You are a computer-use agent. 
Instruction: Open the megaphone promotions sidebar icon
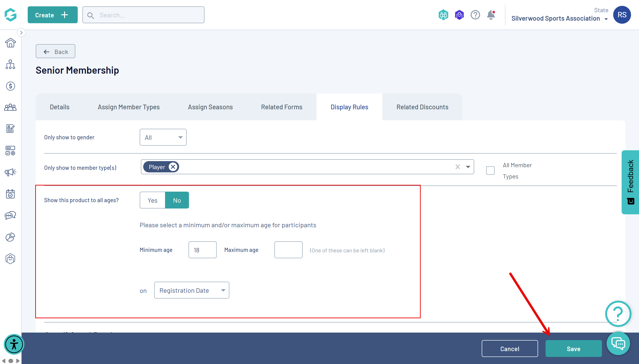coord(10,172)
